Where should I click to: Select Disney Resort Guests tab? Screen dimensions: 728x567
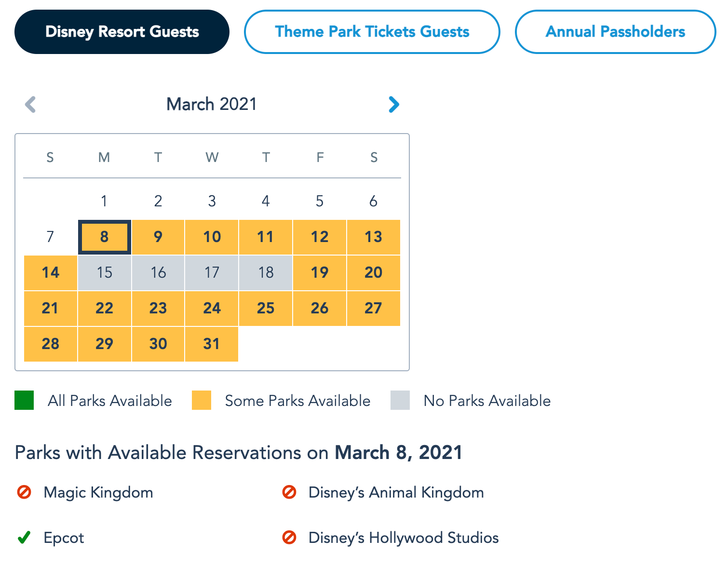point(122,32)
